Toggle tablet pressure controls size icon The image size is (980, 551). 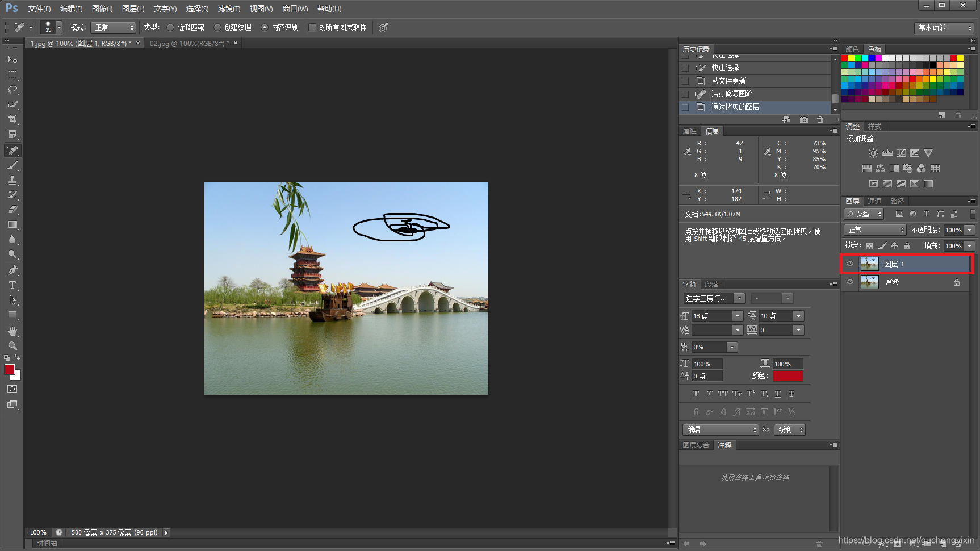384,27
